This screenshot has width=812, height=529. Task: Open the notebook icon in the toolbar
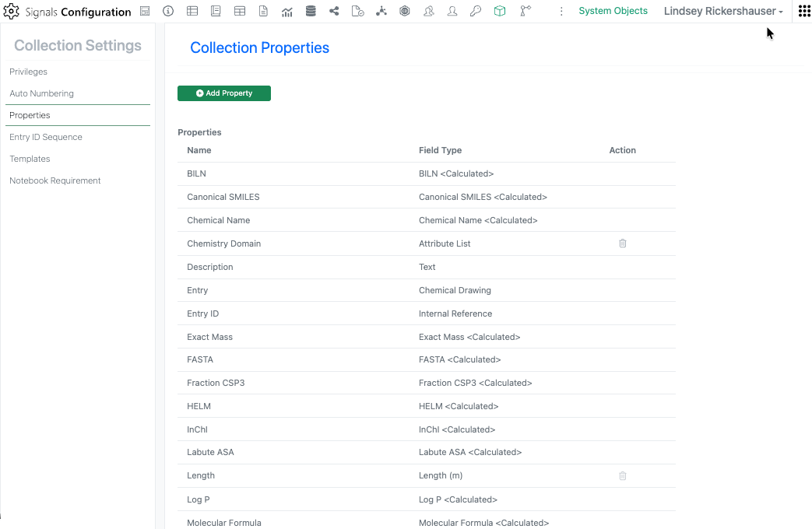tap(216, 11)
